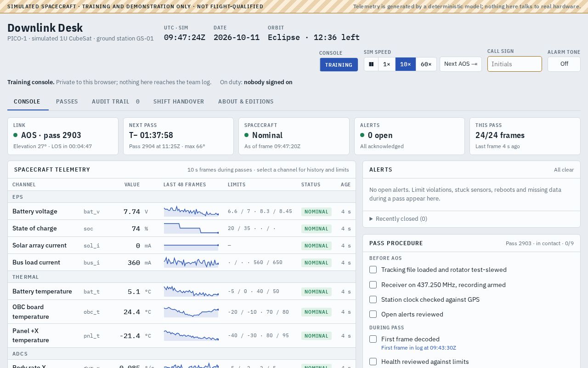The image size is (588, 368).
Task: Go to Shift Handover tab
Action: click(179, 102)
